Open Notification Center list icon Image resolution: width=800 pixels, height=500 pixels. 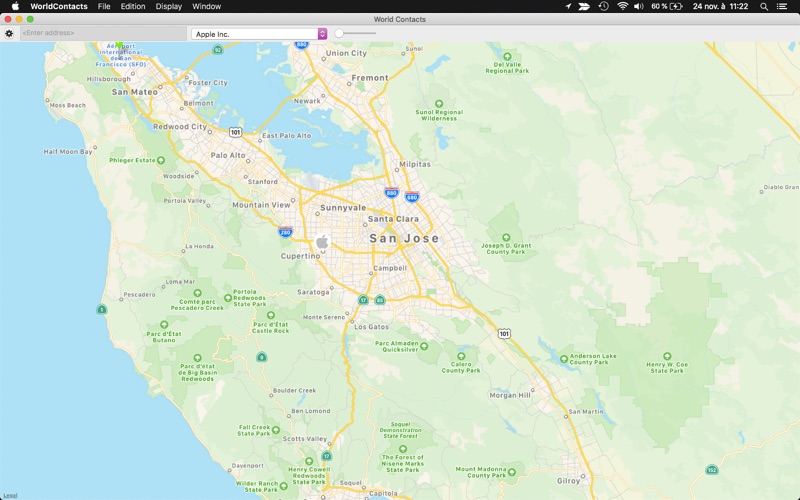click(782, 7)
